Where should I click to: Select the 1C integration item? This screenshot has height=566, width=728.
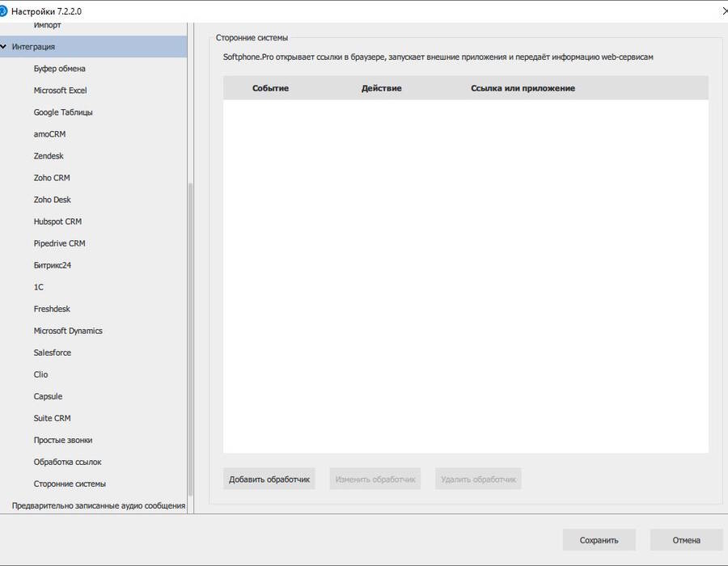point(39,287)
